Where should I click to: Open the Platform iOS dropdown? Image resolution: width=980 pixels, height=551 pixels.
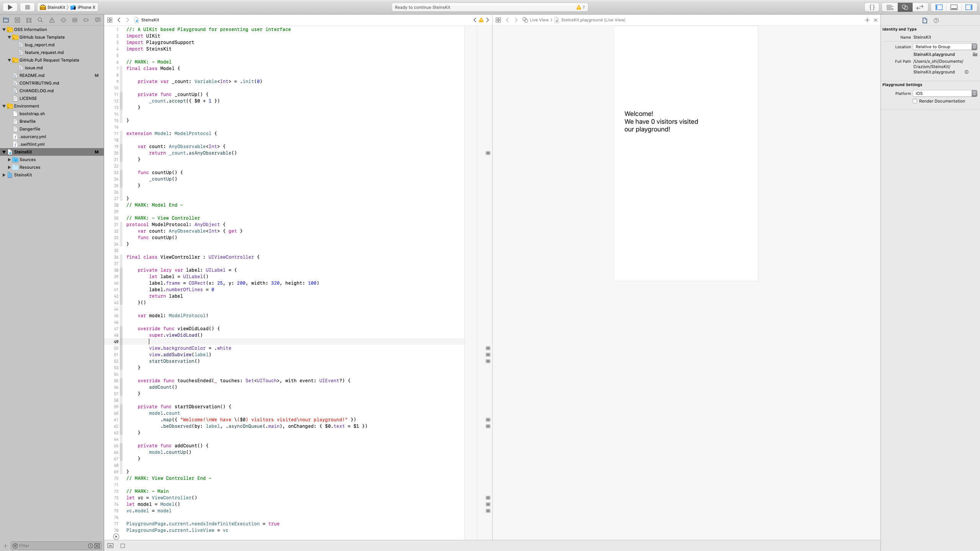click(x=942, y=93)
